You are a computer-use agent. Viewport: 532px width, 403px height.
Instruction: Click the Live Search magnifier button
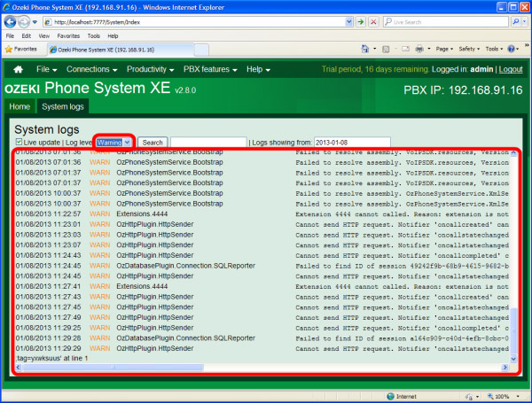click(x=516, y=22)
